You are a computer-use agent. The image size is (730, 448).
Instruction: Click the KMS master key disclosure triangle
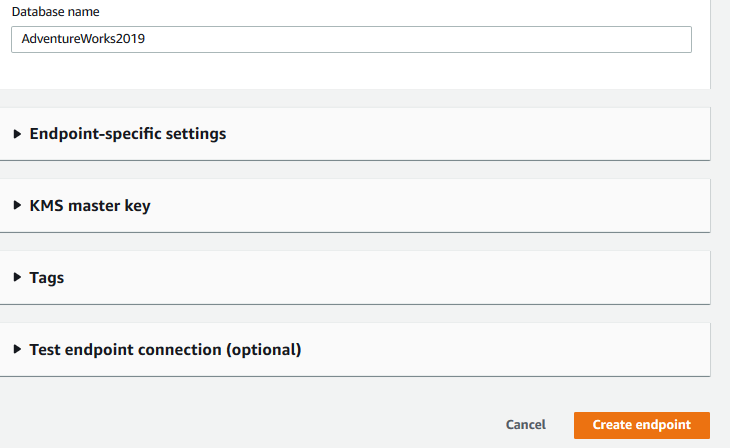(x=17, y=205)
